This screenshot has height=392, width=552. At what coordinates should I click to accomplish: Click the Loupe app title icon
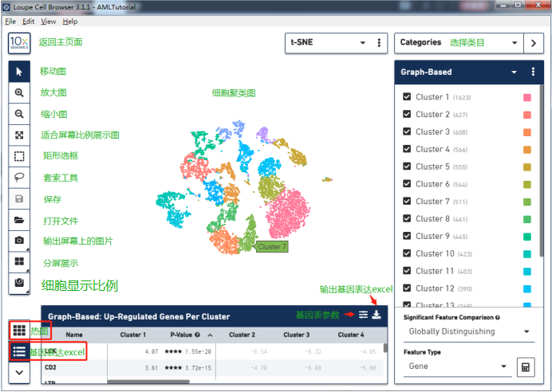pyautogui.click(x=6, y=6)
